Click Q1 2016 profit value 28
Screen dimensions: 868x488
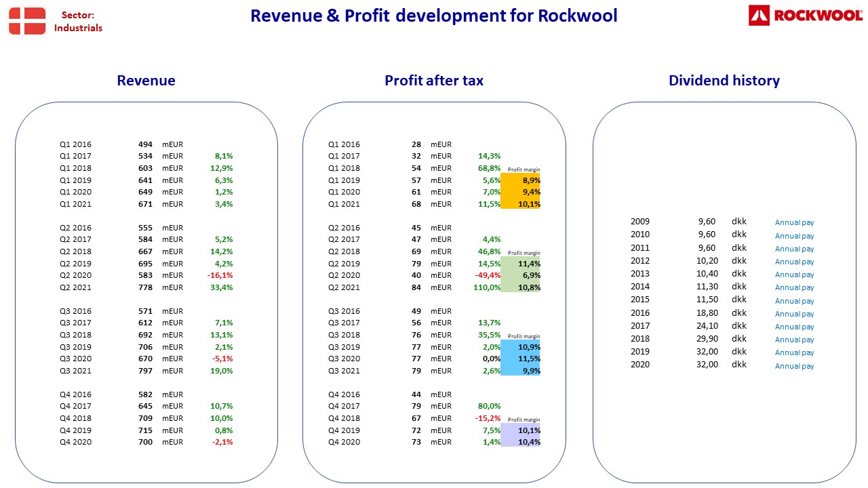(416, 144)
